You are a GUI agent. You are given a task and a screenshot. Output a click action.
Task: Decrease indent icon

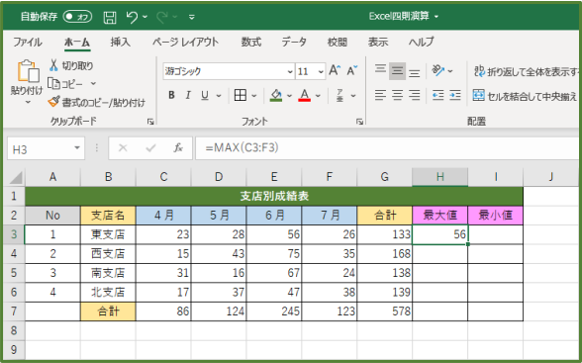(438, 95)
